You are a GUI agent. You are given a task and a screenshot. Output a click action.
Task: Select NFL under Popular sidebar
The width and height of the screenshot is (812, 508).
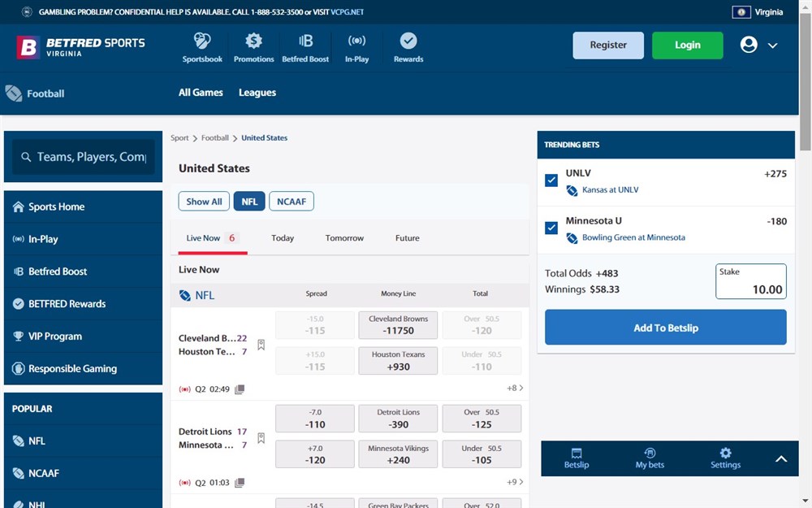pyautogui.click(x=83, y=441)
